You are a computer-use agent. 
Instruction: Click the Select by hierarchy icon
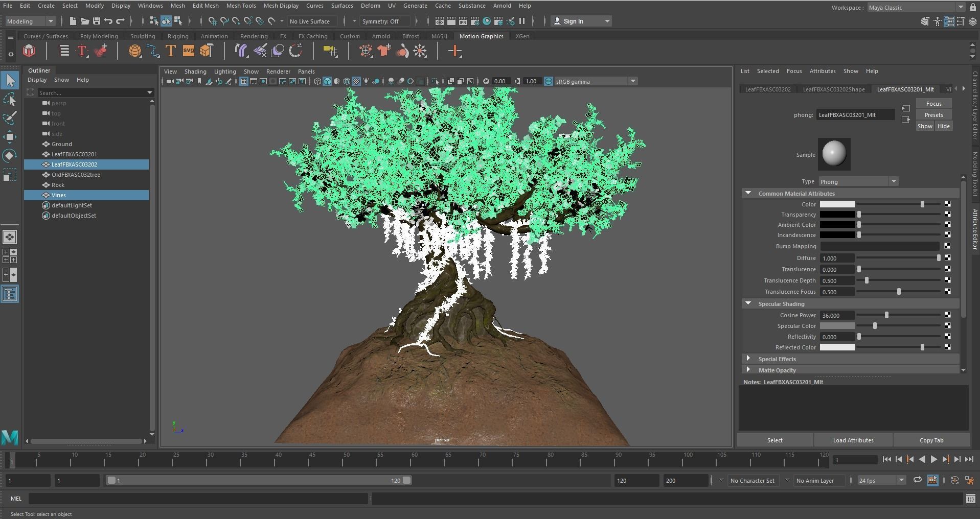154,21
